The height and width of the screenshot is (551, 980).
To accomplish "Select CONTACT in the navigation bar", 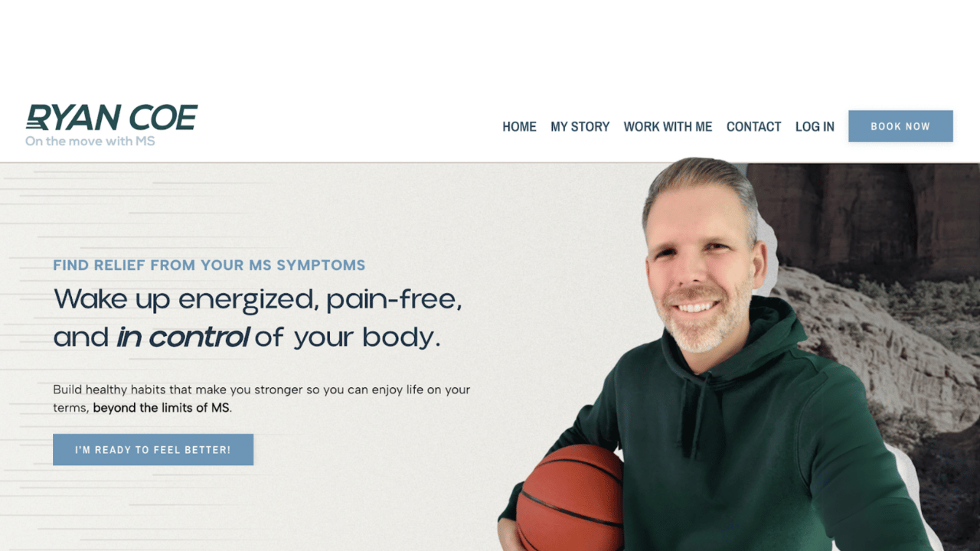I will (753, 127).
